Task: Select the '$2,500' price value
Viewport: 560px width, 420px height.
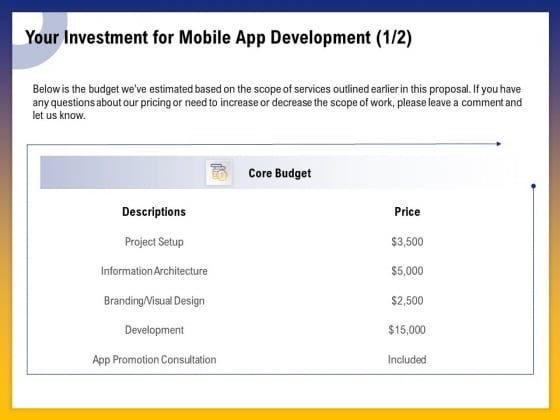Action: tap(407, 301)
